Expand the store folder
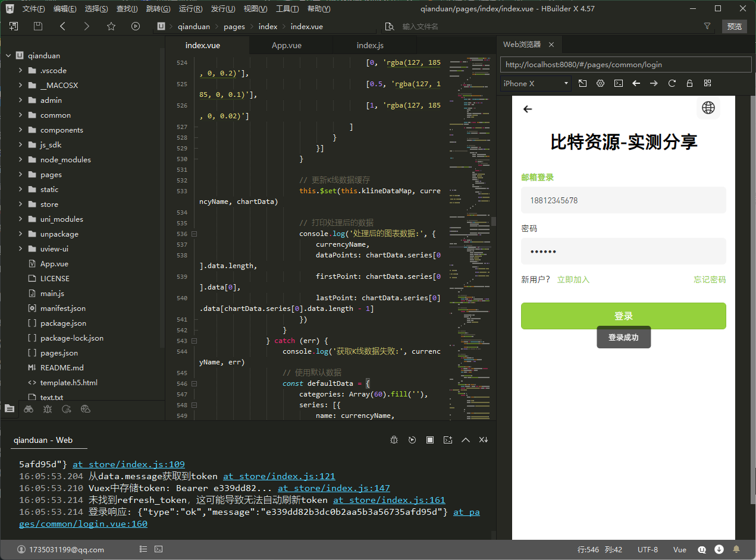 tap(21, 205)
